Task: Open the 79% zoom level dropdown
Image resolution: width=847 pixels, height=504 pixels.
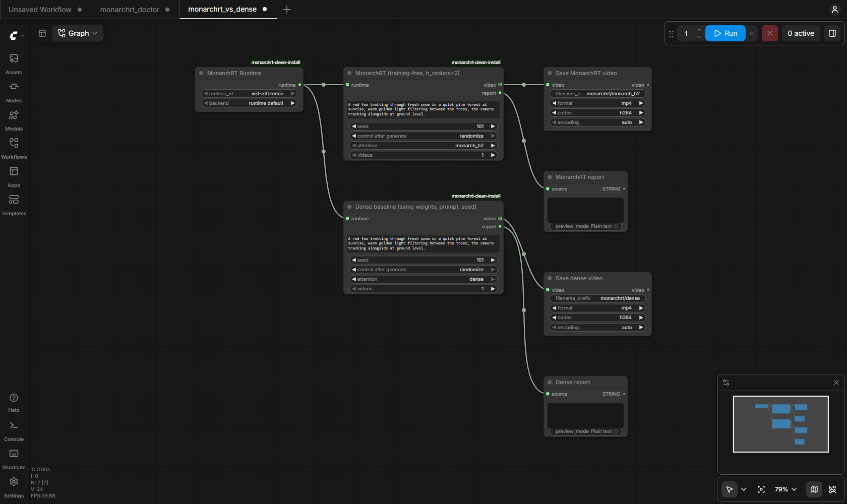Action: (785, 489)
